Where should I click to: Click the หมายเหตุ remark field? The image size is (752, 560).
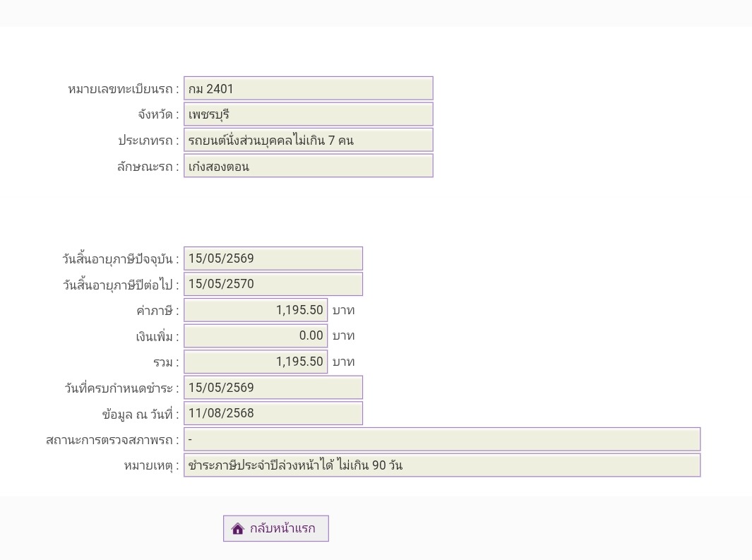tap(441, 465)
